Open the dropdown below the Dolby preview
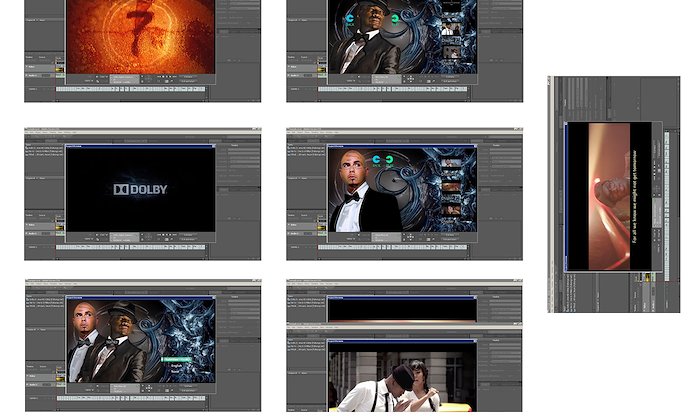 tap(125, 237)
